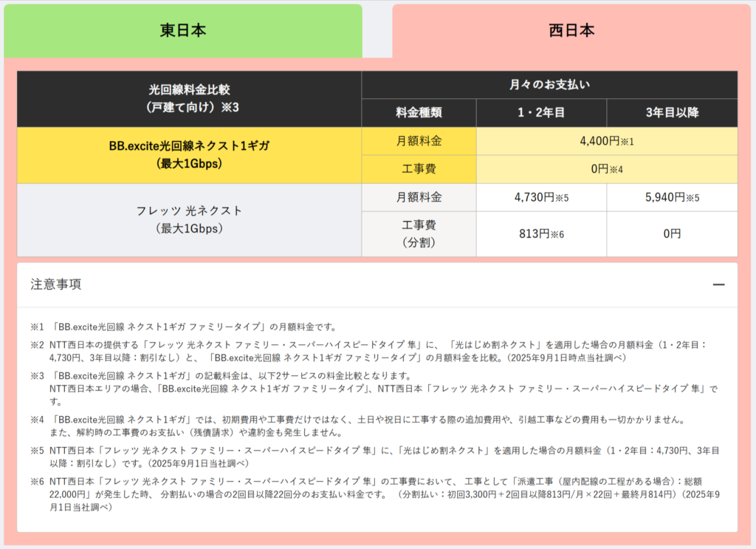Select the BB.excite光回線ネクスト1ギガ row label

click(x=189, y=154)
